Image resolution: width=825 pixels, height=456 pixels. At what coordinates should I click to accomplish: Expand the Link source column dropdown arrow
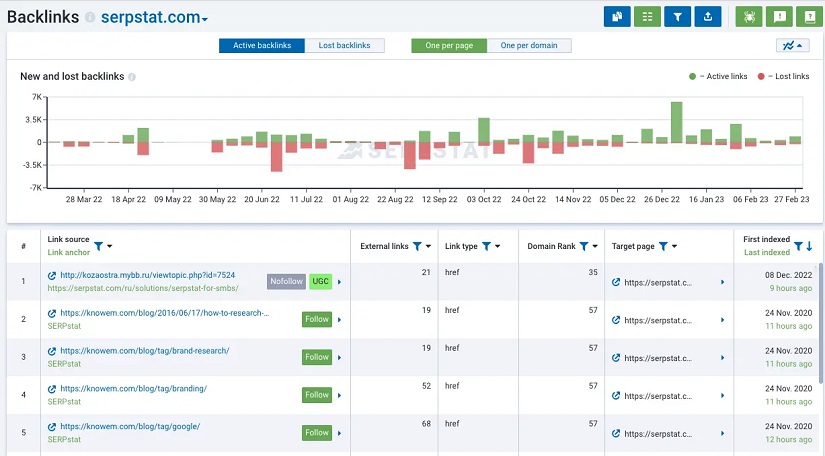coord(110,246)
